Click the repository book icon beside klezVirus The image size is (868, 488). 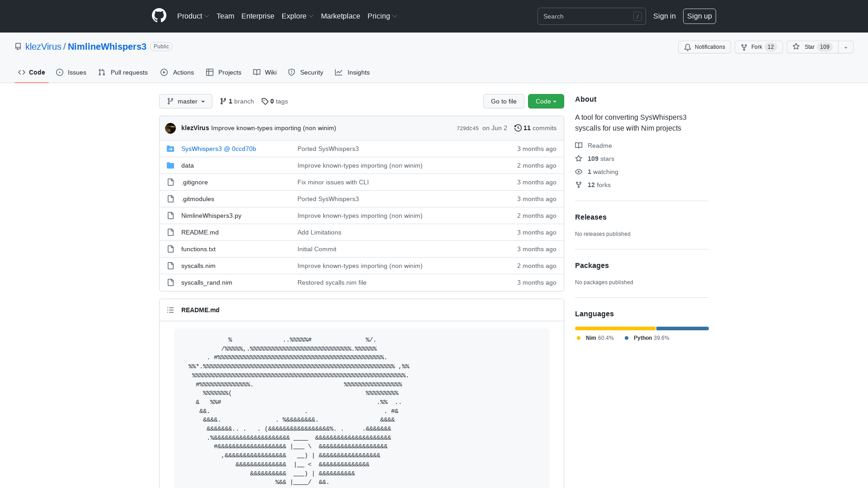pos(18,47)
